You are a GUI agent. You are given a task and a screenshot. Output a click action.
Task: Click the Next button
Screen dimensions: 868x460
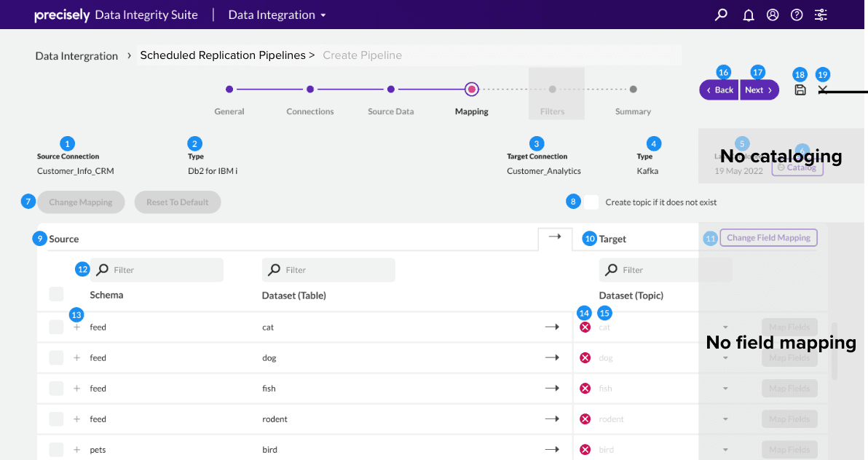point(759,90)
